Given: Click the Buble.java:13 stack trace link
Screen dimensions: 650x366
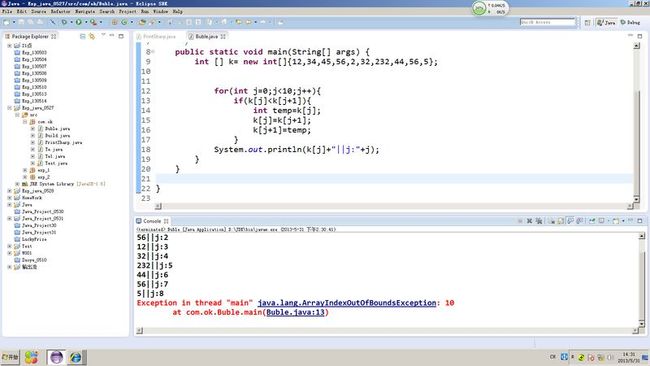Looking at the screenshot, I should pos(295,312).
